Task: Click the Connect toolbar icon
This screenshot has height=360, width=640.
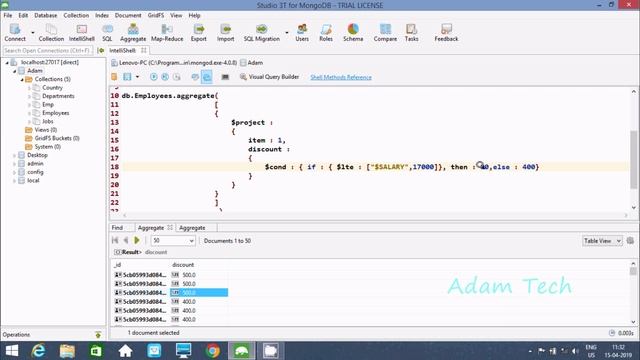Action: click(x=15, y=33)
